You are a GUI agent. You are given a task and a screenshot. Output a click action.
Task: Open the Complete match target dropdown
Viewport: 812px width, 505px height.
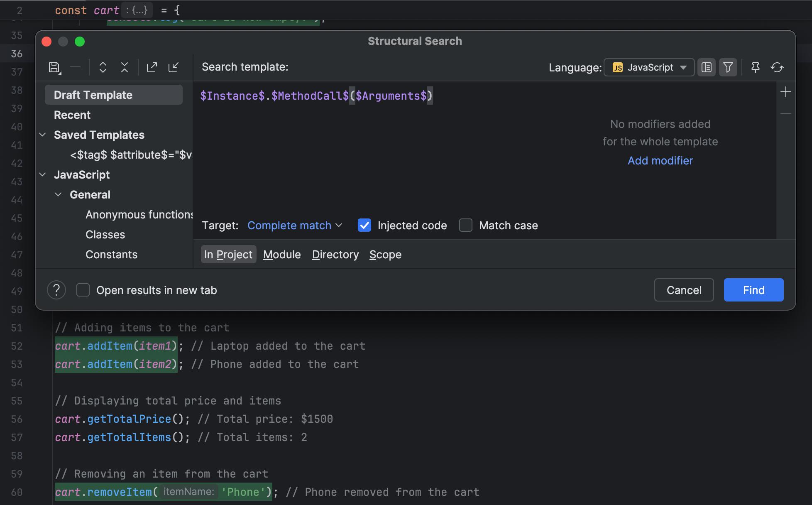(x=294, y=225)
